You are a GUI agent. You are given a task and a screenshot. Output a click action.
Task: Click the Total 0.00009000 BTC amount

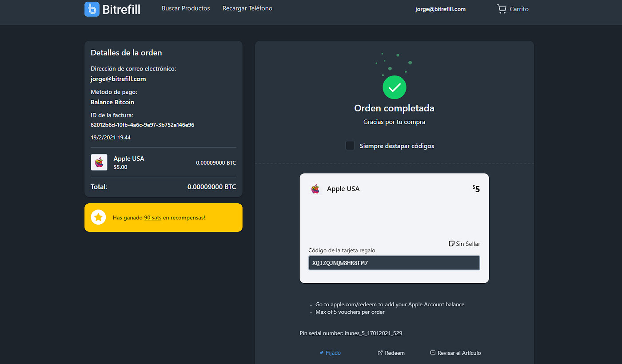coord(211,187)
